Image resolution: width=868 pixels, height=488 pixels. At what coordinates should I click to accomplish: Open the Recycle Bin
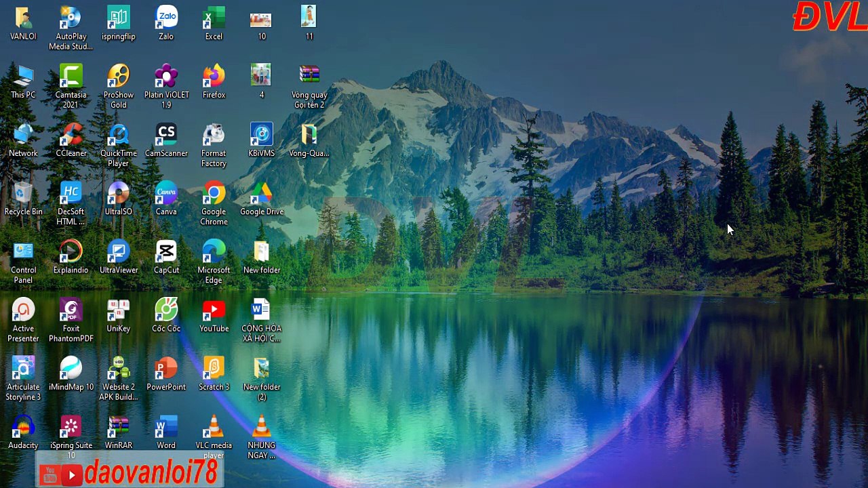23,193
